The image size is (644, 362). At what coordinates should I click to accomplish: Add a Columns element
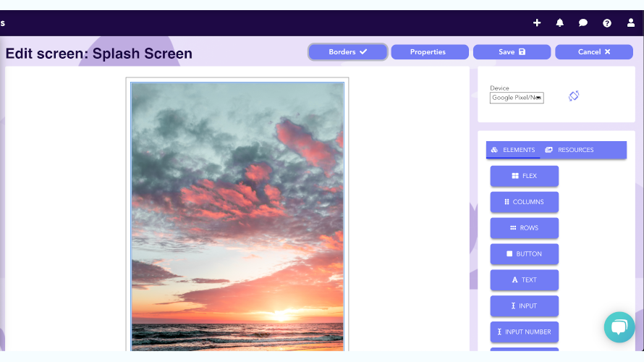click(x=524, y=202)
